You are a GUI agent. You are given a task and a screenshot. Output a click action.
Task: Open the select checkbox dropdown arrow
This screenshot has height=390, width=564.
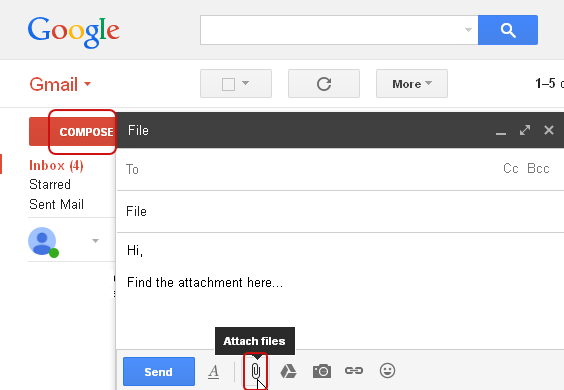pos(245,83)
